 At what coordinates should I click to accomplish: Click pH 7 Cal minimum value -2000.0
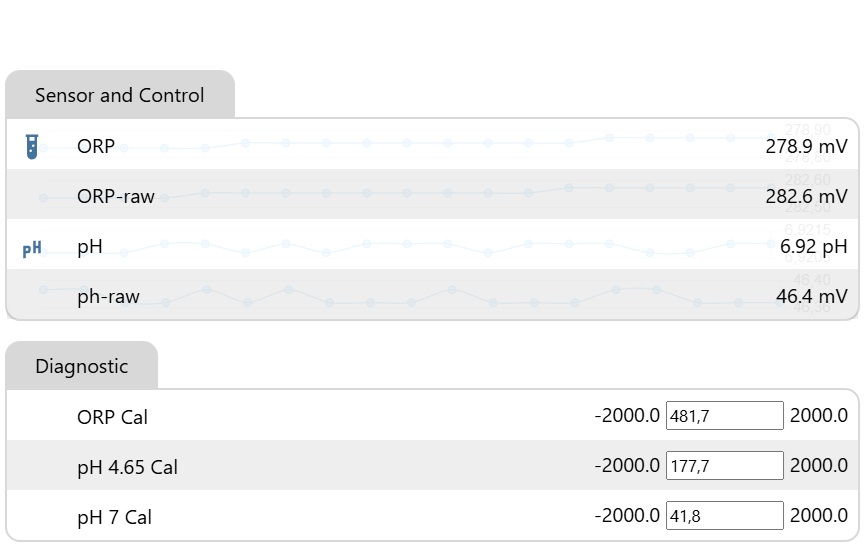pyautogui.click(x=627, y=516)
